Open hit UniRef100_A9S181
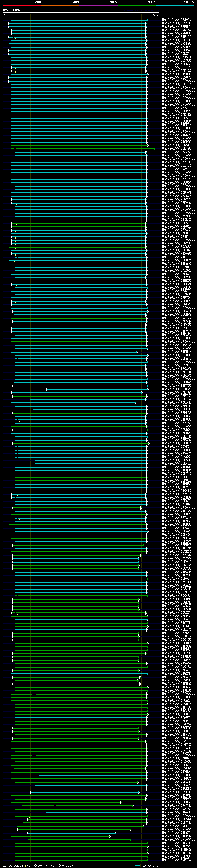The width and height of the screenshot is (197, 868). tap(177, 23)
